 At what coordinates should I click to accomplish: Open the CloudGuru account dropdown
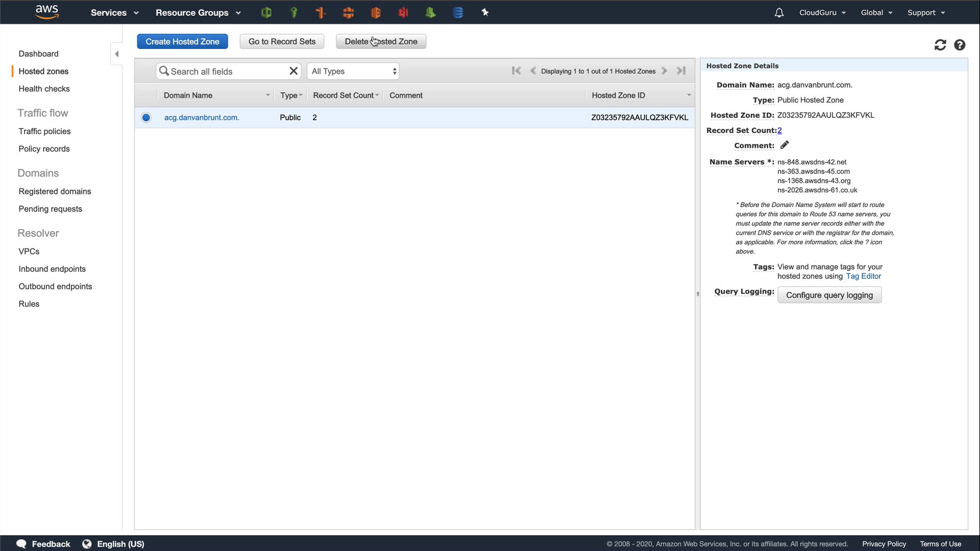click(822, 13)
